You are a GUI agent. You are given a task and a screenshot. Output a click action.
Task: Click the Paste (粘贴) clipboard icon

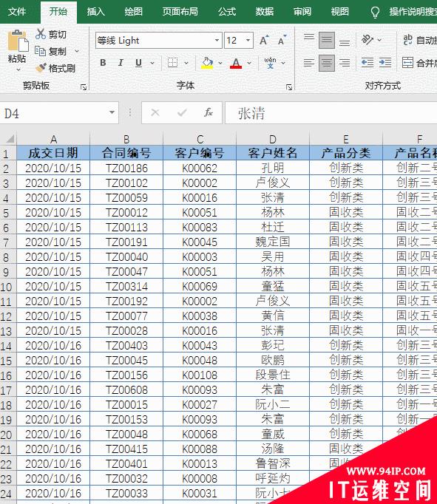pyautogui.click(x=18, y=41)
